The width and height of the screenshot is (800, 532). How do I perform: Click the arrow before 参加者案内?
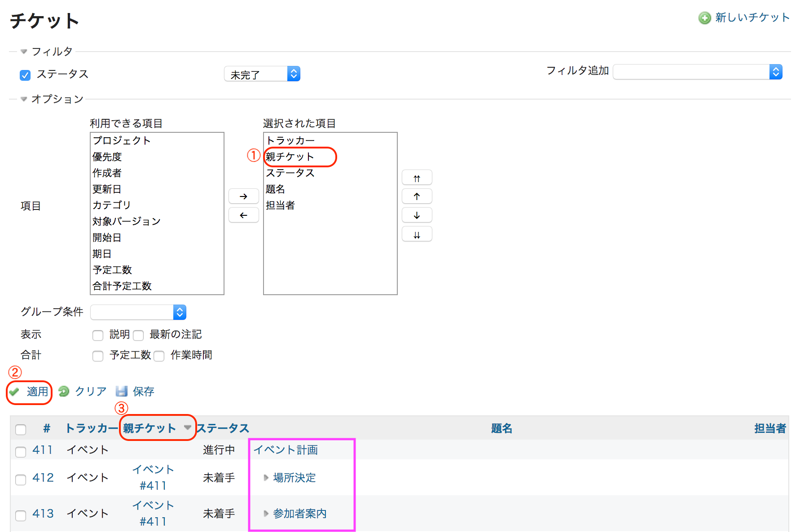[x=266, y=514]
